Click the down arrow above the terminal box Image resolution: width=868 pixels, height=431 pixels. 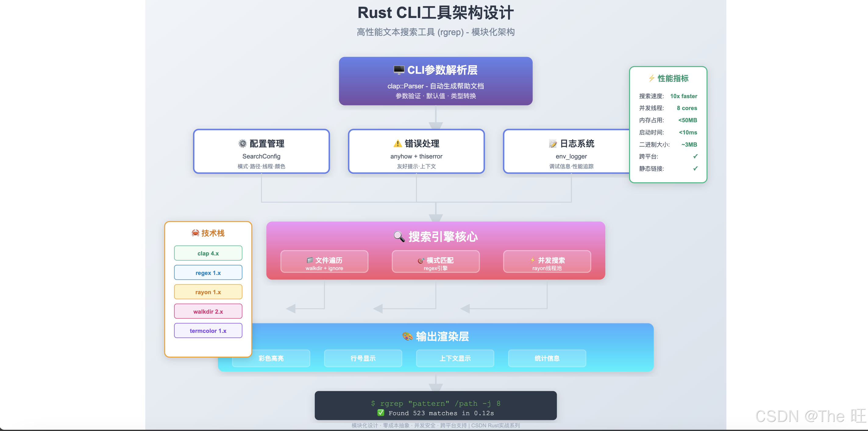point(436,386)
